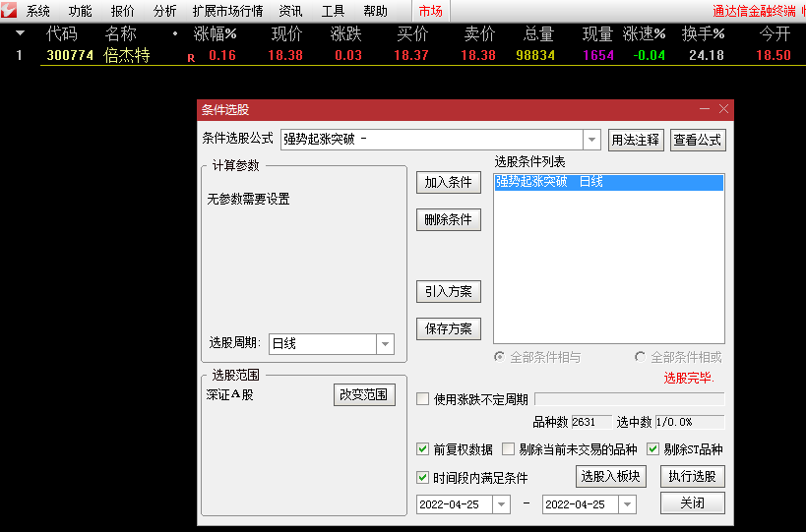Enable the 使用涨跌不定周期 checkbox

[422, 399]
